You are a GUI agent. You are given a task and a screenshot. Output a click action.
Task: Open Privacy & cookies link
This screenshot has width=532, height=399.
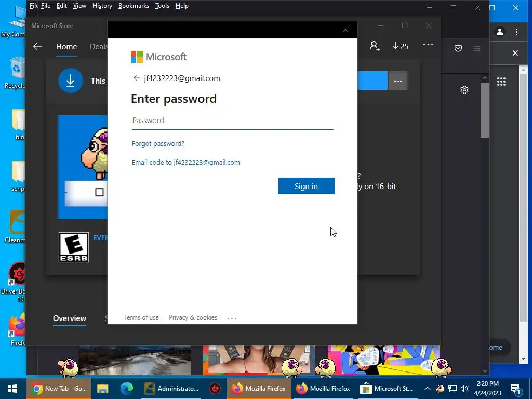click(x=193, y=317)
